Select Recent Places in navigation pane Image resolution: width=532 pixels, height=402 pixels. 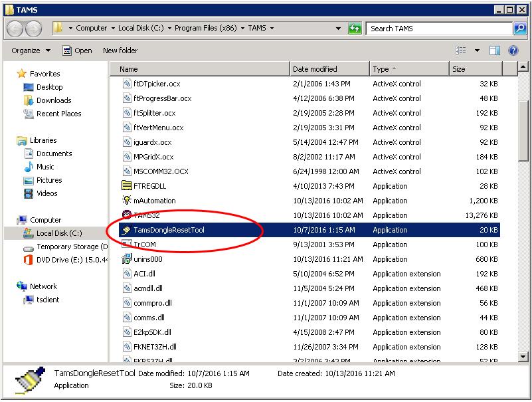click(x=59, y=114)
